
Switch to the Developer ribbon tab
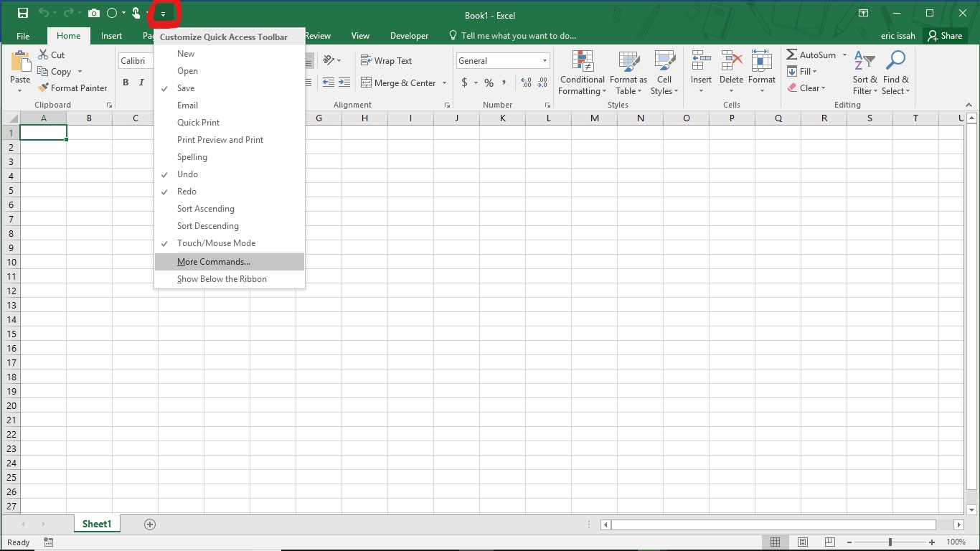tap(409, 36)
